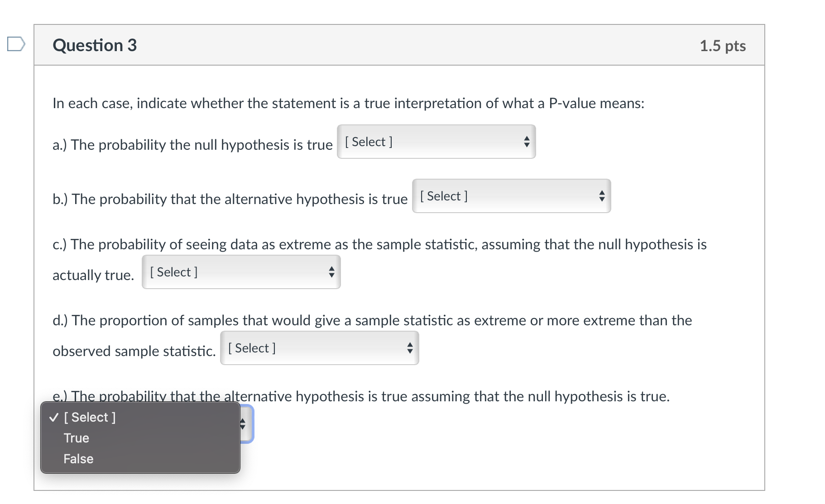Click the stepper arrows on dropdown d
This screenshot has width=825, height=504.
(410, 348)
